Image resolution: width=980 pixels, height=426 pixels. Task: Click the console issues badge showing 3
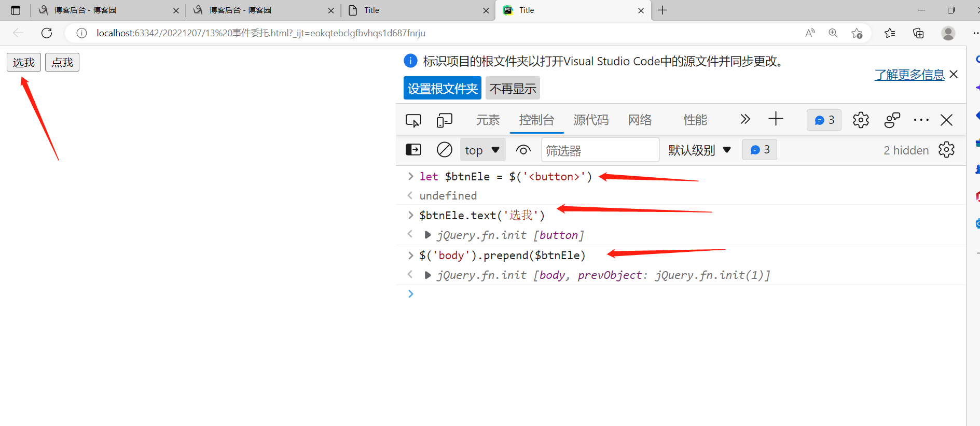[760, 150]
